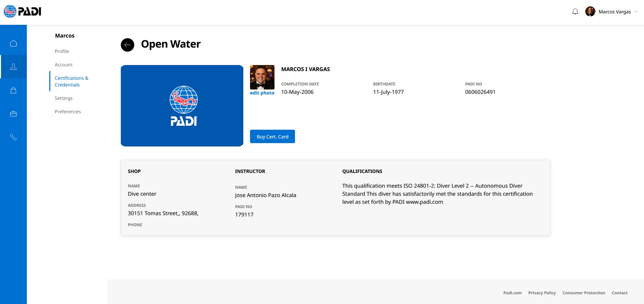
Task: Follow the Consumer Protection footer link
Action: 584,293
